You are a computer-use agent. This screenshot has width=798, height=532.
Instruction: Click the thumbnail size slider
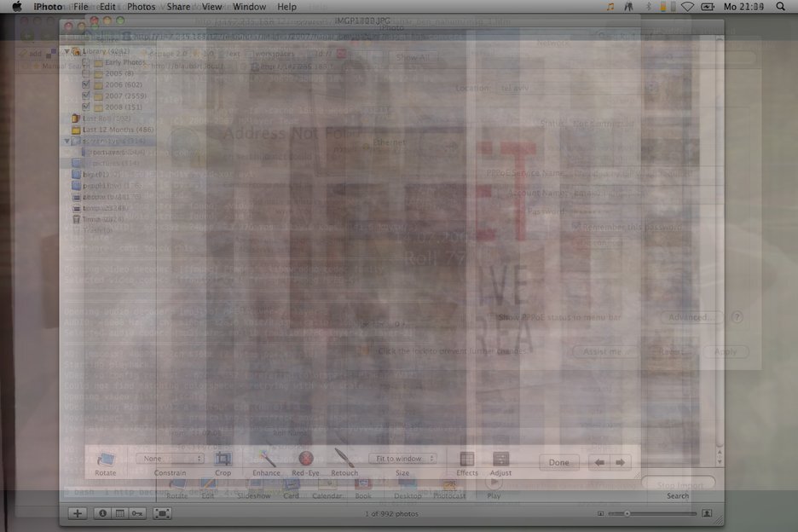click(x=652, y=514)
